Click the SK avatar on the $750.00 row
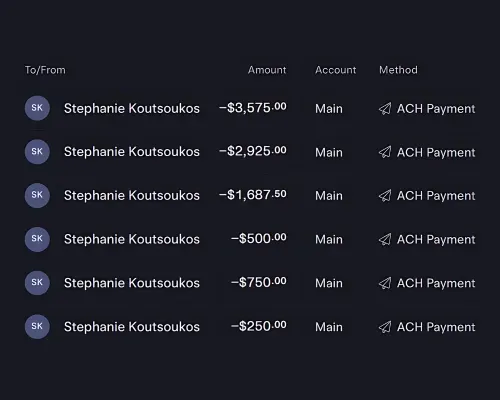The width and height of the screenshot is (500, 400). [x=37, y=283]
